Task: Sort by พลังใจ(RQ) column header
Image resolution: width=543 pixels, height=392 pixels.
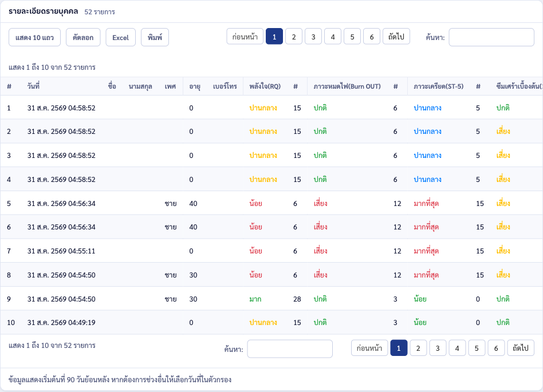Action: [x=265, y=86]
